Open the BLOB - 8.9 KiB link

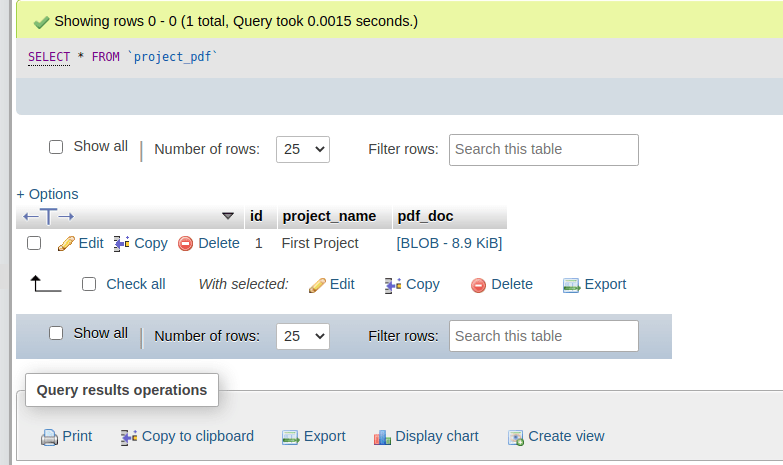(449, 243)
